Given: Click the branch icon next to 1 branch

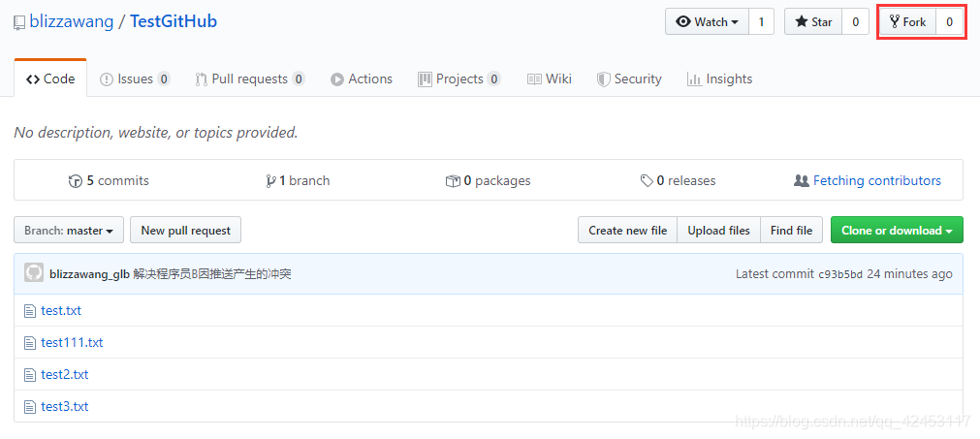Looking at the screenshot, I should (270, 181).
